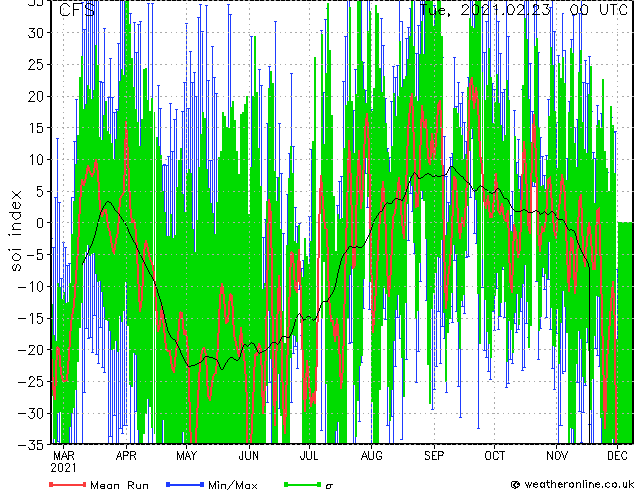Click the APR month axis label
Viewport: 634px width, 490px height.
[x=126, y=456]
